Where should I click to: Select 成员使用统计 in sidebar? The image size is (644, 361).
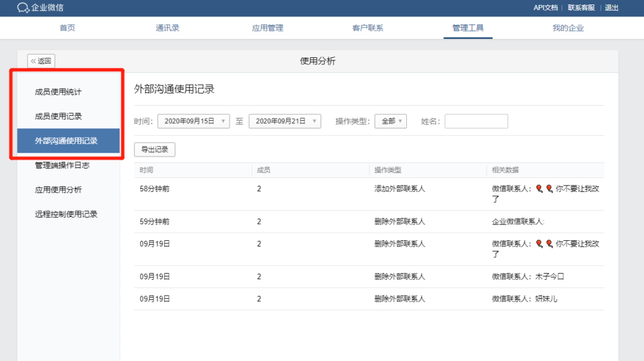pyautogui.click(x=58, y=92)
